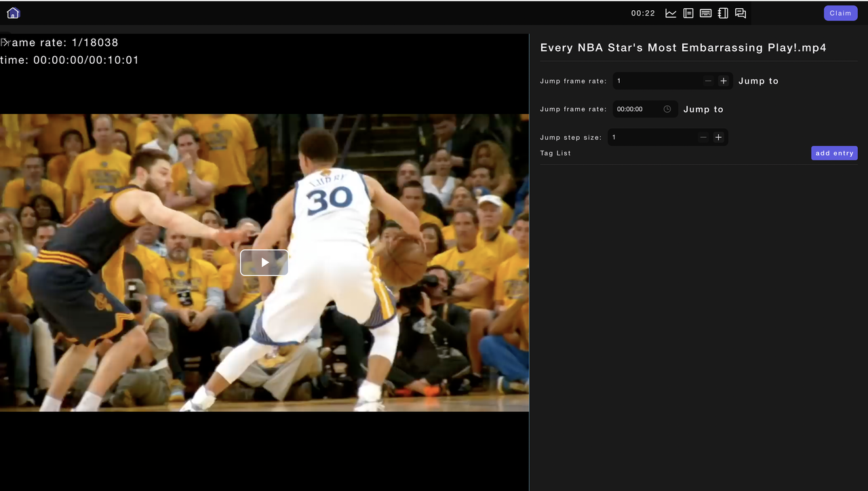Image resolution: width=868 pixels, height=491 pixels.
Task: Click the clock icon in the time field
Action: pyautogui.click(x=667, y=109)
